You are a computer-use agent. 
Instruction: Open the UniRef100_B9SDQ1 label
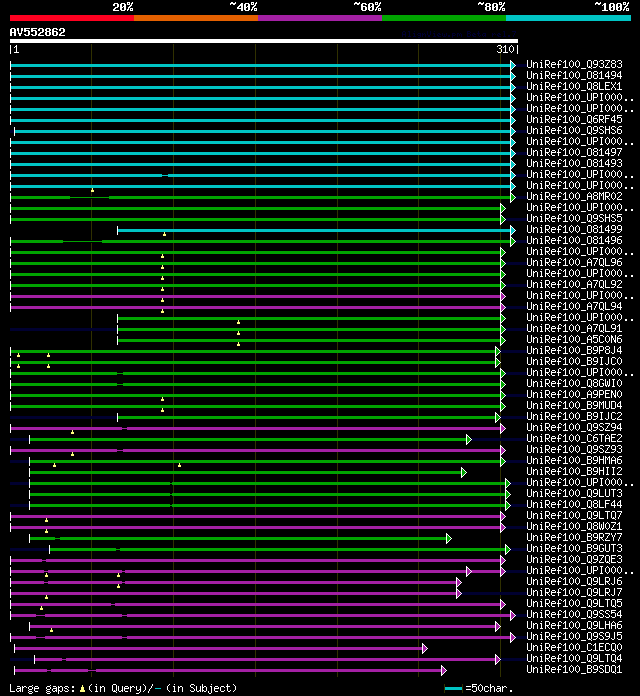(x=574, y=670)
